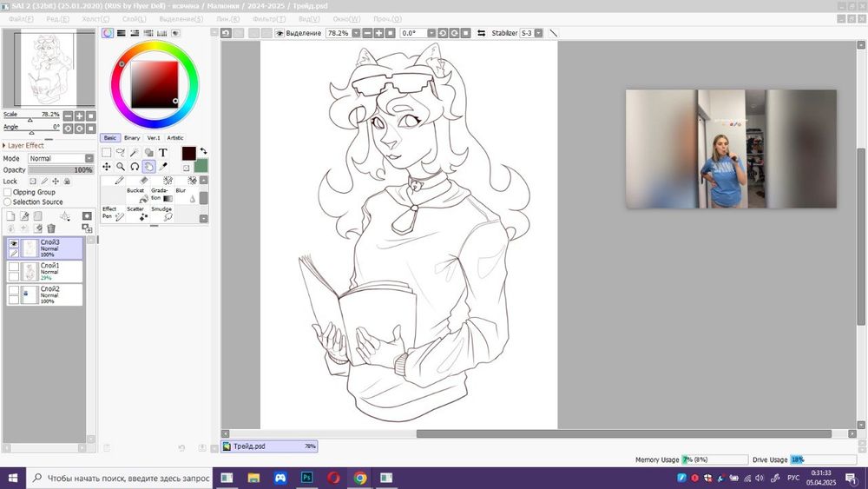
Task: Click the navigator canvas thumbnail
Action: (x=48, y=69)
